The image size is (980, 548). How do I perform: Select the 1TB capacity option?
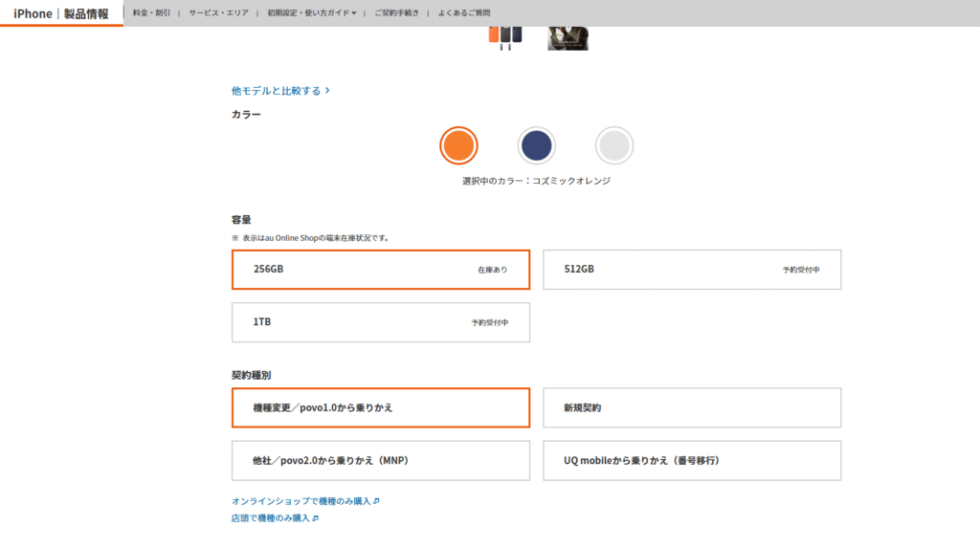pyautogui.click(x=380, y=322)
